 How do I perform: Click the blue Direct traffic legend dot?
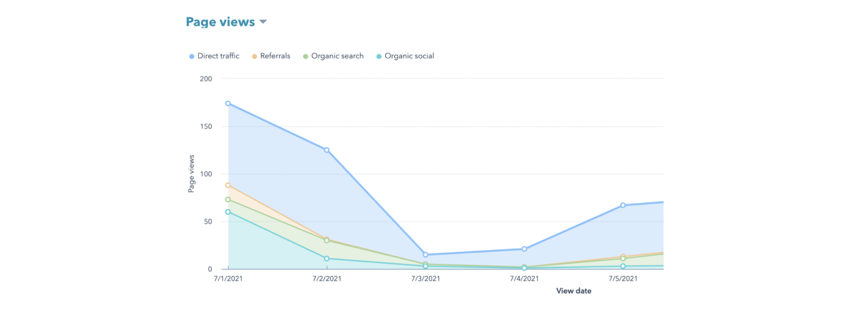(x=192, y=57)
